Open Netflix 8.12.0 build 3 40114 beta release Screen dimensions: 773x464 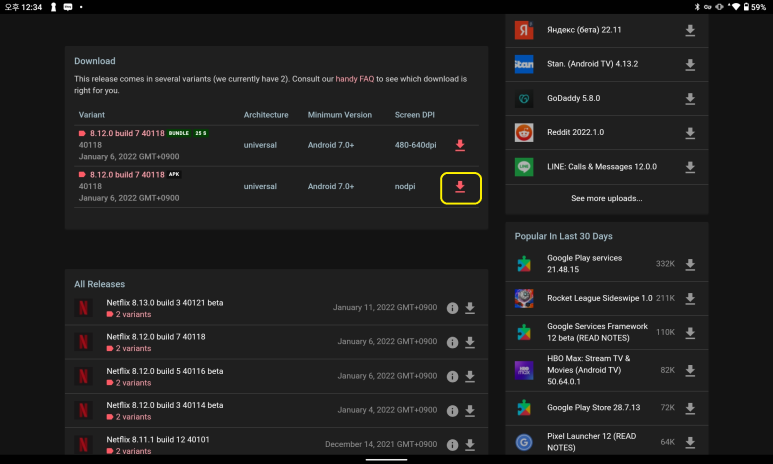coord(165,405)
